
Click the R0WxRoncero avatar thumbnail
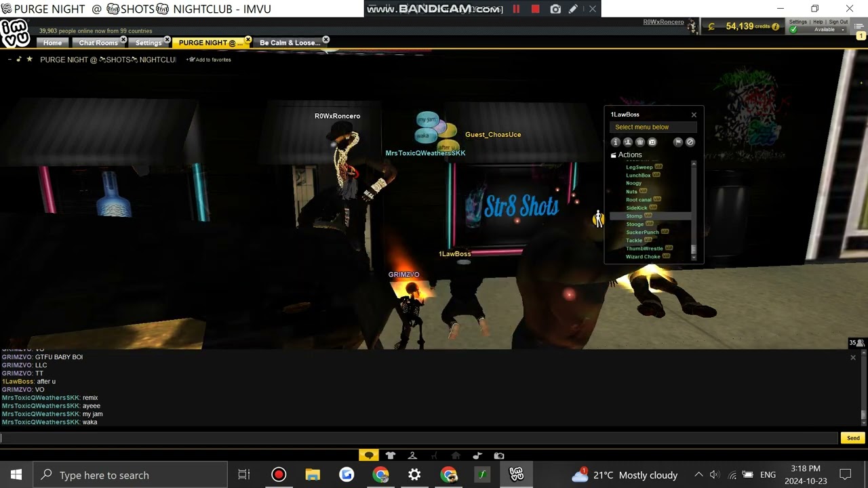692,26
